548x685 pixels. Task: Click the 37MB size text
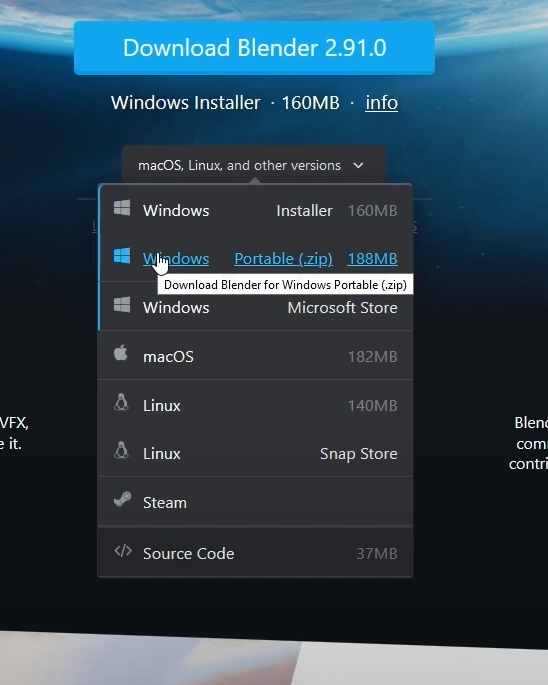click(x=377, y=554)
